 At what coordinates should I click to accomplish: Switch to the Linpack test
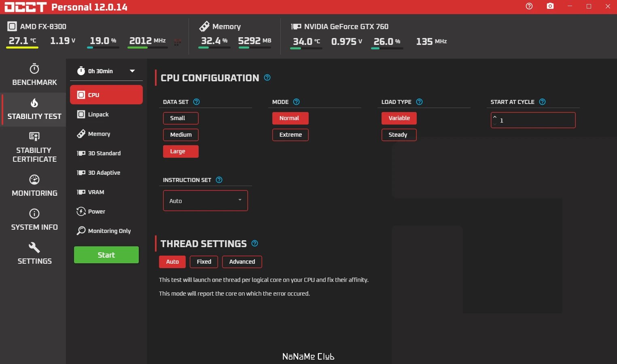[106, 114]
